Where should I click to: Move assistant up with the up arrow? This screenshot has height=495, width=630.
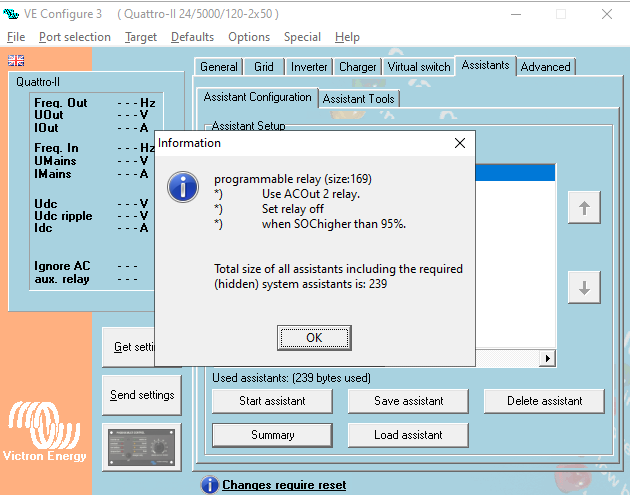click(584, 208)
